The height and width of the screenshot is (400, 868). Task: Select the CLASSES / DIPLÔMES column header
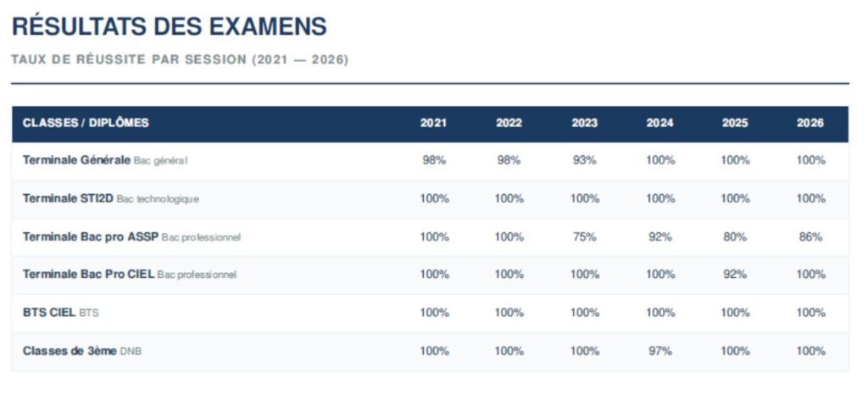point(86,123)
